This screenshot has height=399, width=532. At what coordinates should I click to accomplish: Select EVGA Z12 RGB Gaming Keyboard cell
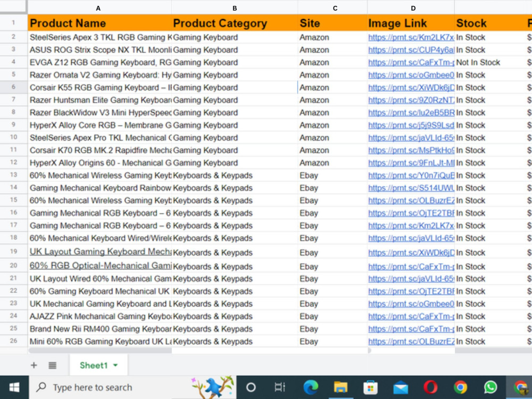(100, 62)
